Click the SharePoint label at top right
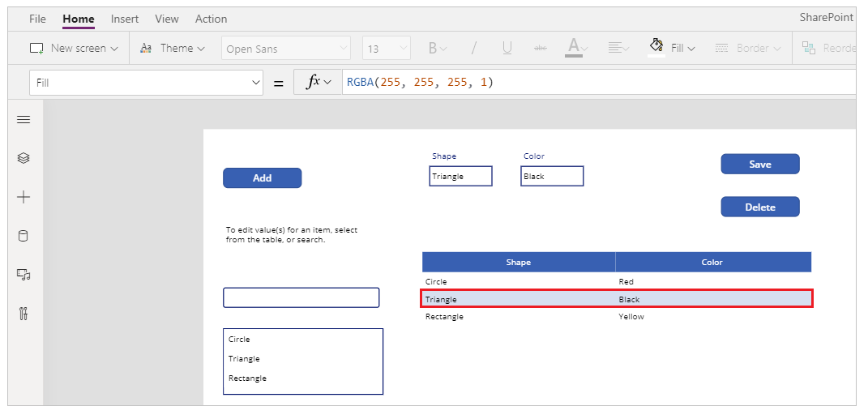 [827, 17]
